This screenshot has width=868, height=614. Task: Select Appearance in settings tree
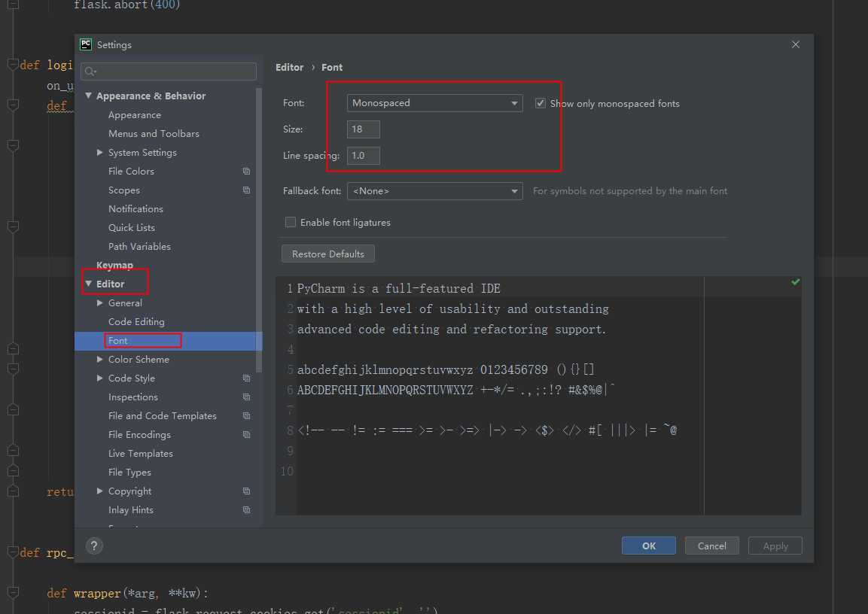click(x=135, y=115)
